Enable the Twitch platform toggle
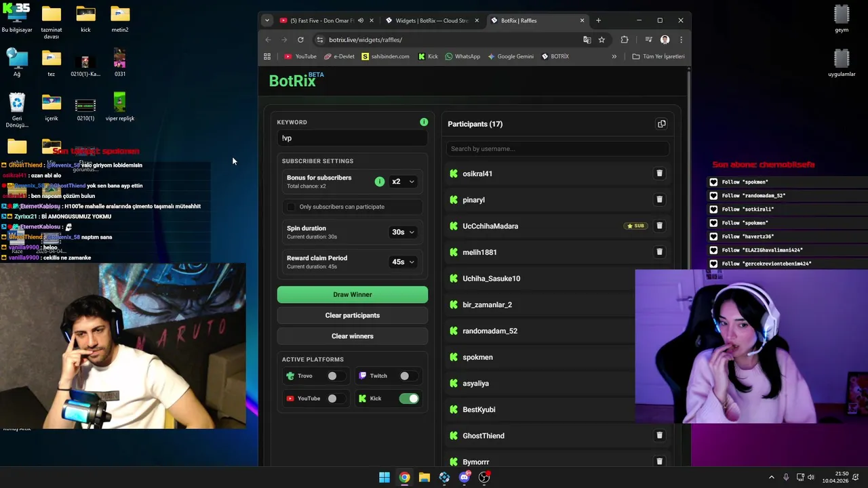The width and height of the screenshot is (868, 488). point(408,375)
